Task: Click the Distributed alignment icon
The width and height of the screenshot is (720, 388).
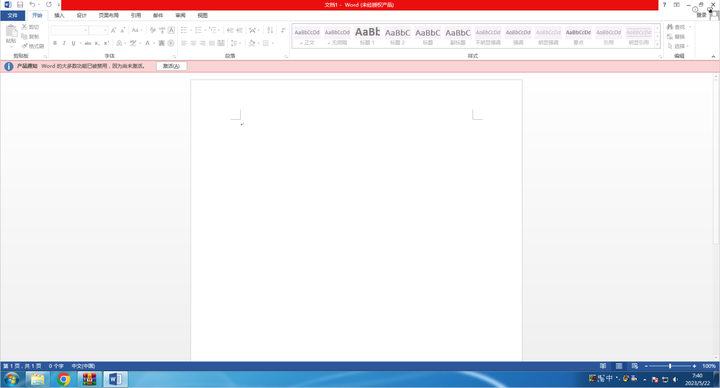Action: [x=221, y=43]
